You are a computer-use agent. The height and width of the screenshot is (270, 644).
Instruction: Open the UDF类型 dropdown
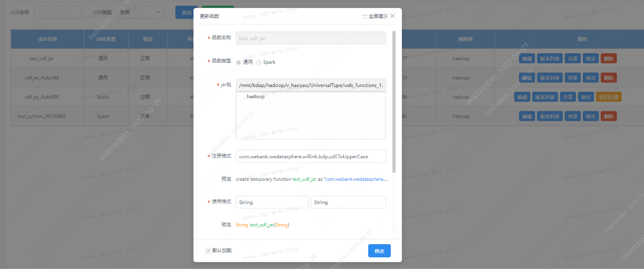coord(141,12)
